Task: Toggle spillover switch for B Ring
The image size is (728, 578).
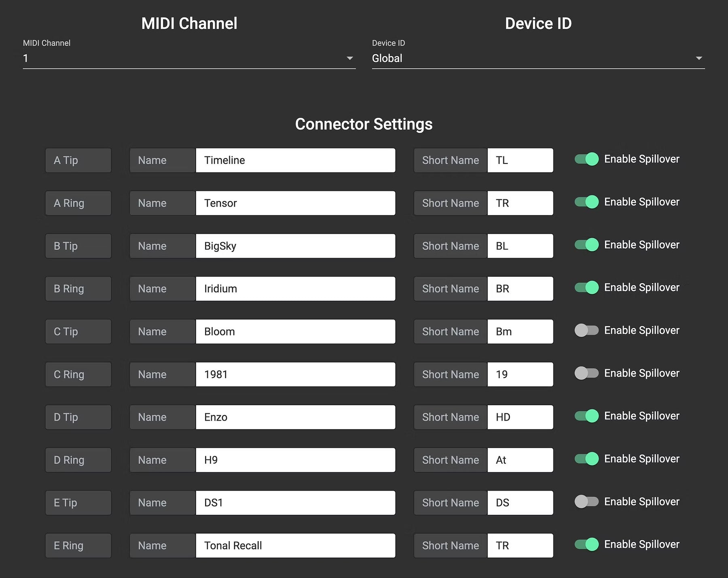Action: click(x=586, y=287)
